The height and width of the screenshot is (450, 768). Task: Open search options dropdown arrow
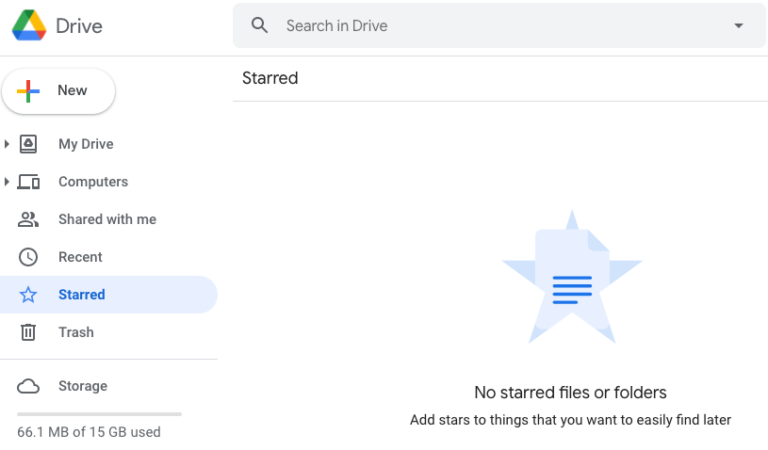coord(739,26)
